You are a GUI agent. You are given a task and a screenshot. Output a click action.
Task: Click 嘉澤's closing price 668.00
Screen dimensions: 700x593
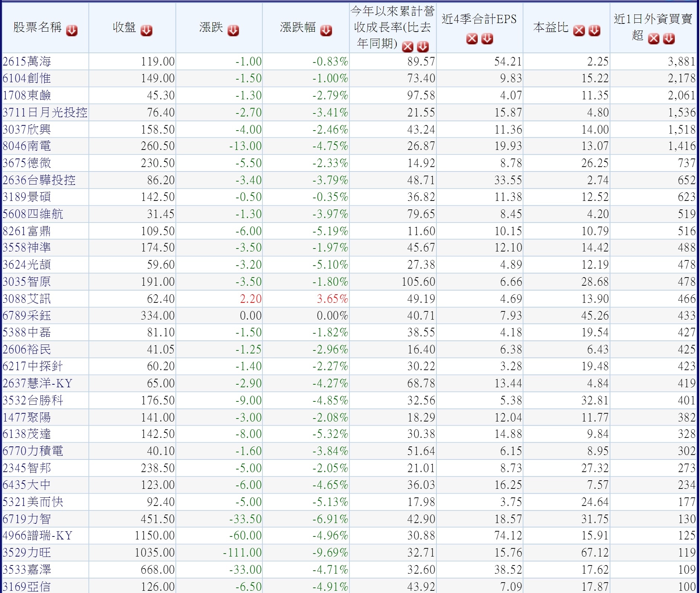click(158, 570)
